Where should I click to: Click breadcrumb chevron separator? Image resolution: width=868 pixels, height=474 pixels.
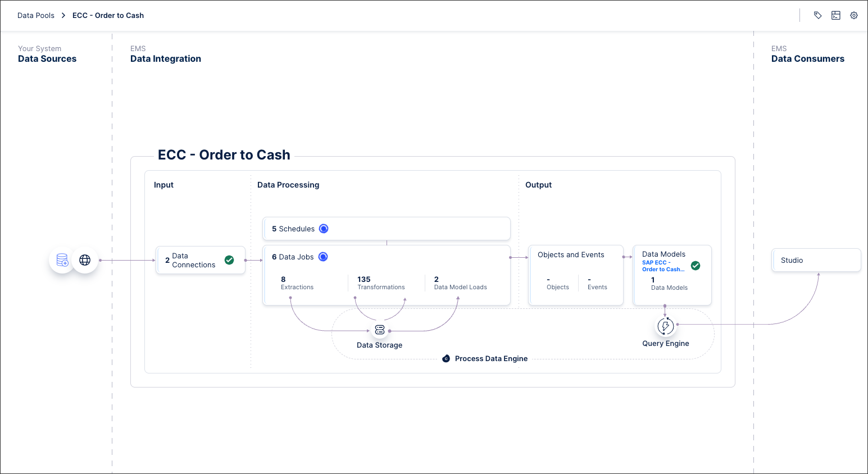pos(63,16)
